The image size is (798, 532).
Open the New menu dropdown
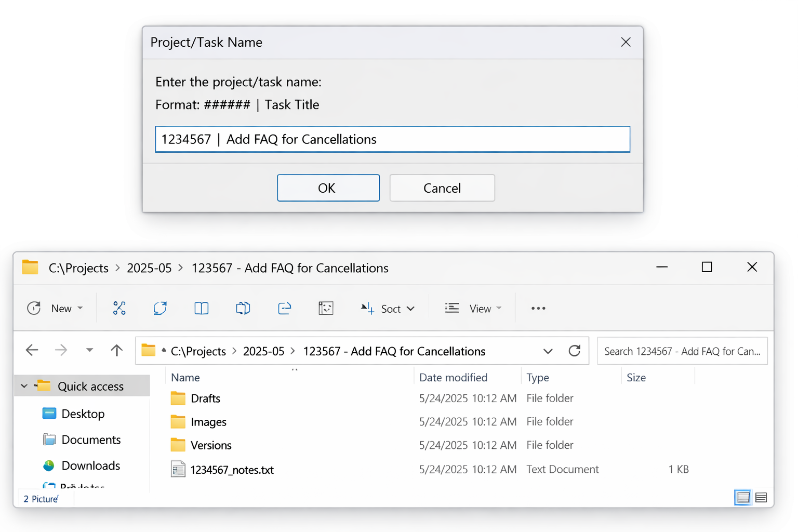(81, 308)
